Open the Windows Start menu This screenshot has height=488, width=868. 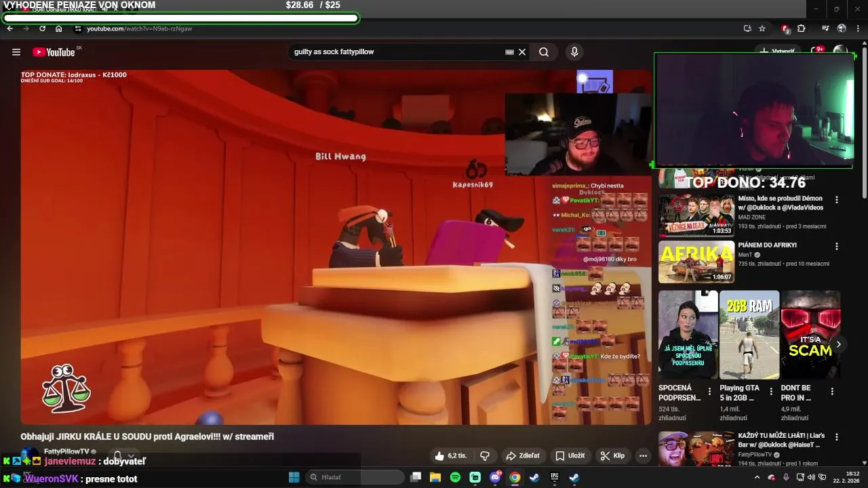coord(294,477)
